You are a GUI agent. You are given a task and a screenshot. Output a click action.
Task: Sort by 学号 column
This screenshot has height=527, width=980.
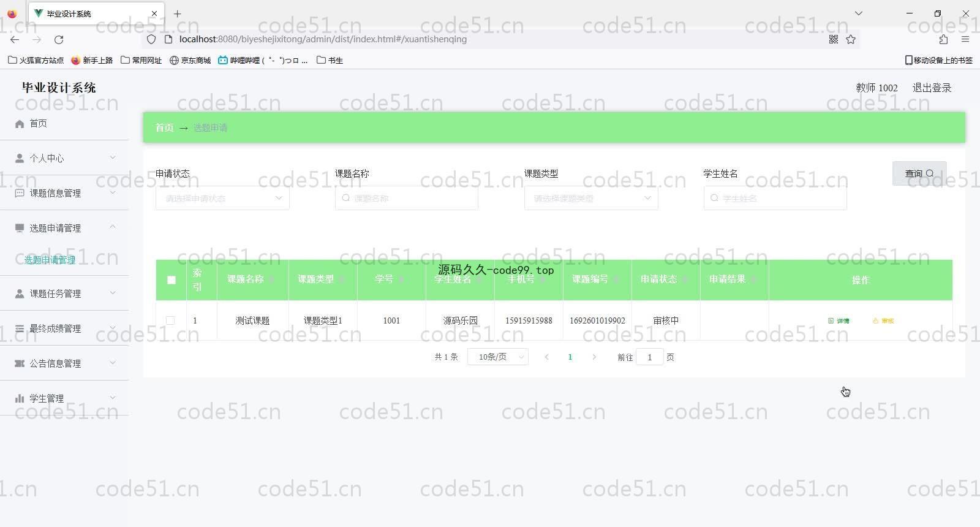tap(401, 279)
